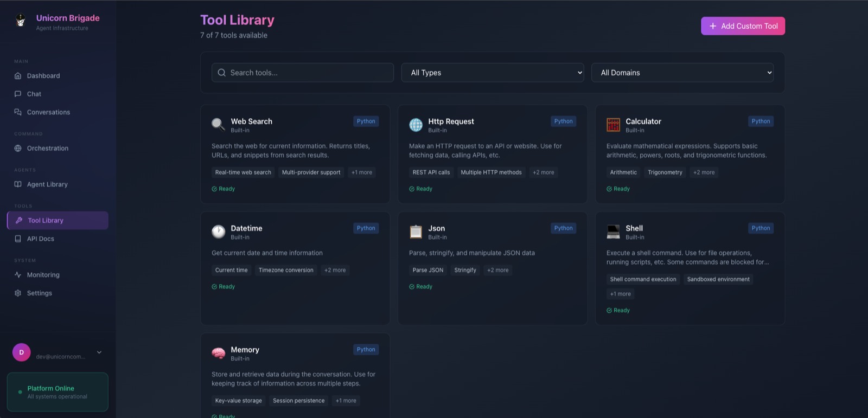Screen dimensions: 868x418
Task: Click the Memory brain icon
Action: coord(218,353)
